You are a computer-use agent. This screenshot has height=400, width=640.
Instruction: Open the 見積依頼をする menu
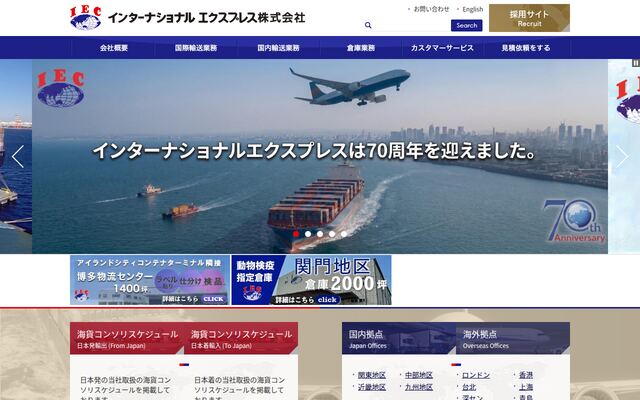pyautogui.click(x=526, y=48)
